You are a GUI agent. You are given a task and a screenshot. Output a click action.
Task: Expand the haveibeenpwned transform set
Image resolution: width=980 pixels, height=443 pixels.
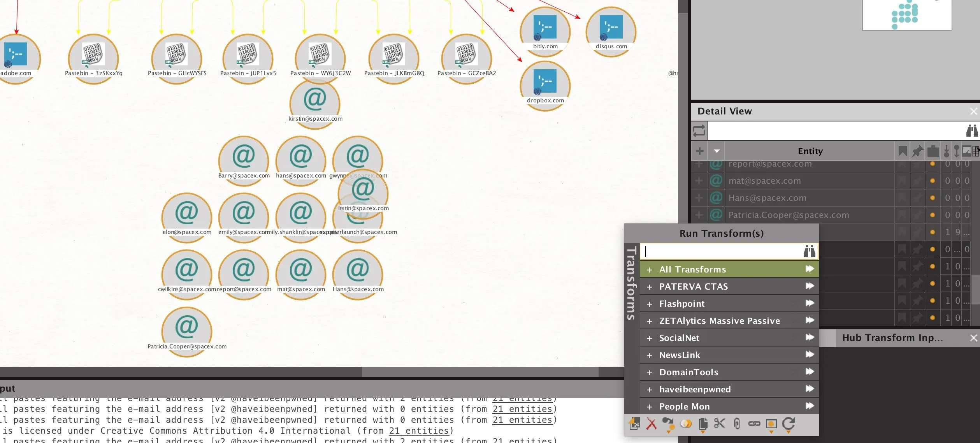pyautogui.click(x=649, y=390)
